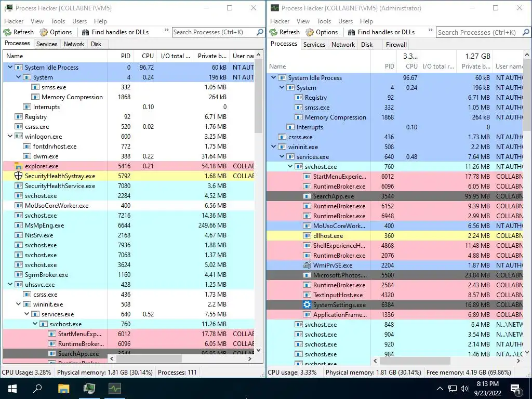Select SystemSettings.exe gear icon in Administrator window

coord(307,304)
